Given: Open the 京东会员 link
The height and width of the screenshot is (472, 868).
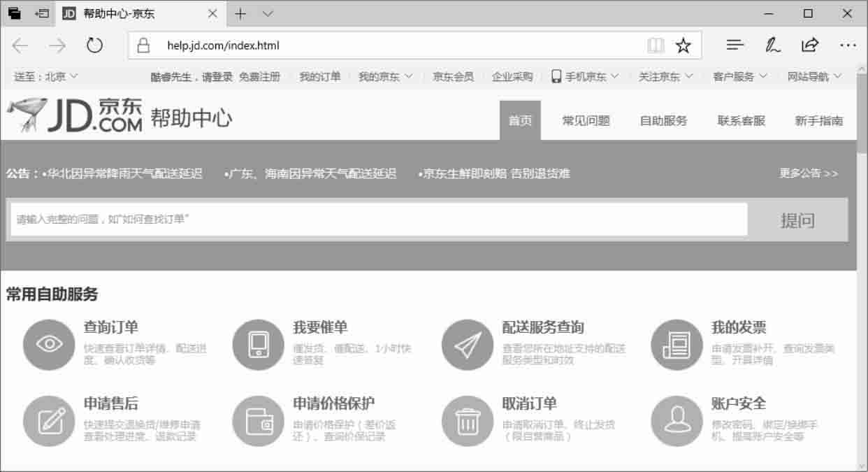Looking at the screenshot, I should click(453, 76).
